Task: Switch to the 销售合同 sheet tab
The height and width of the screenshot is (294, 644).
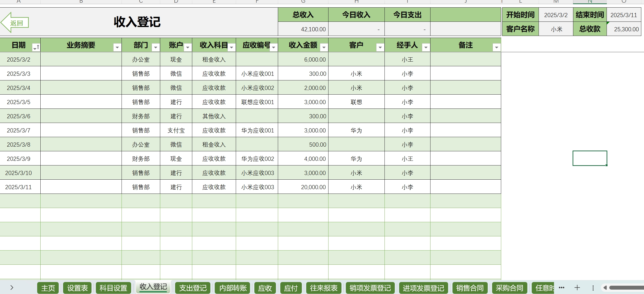Action: pyautogui.click(x=470, y=288)
